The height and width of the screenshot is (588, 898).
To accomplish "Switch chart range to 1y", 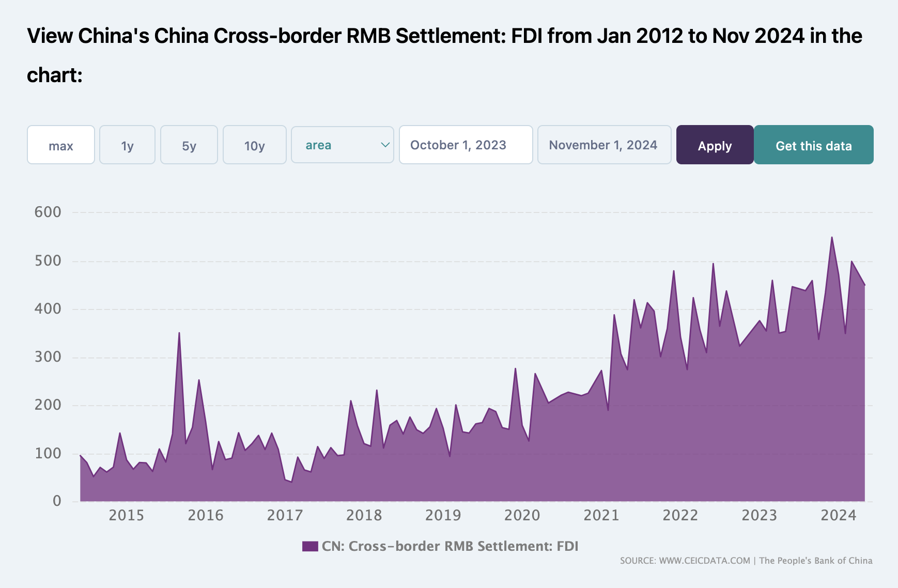I will [127, 145].
